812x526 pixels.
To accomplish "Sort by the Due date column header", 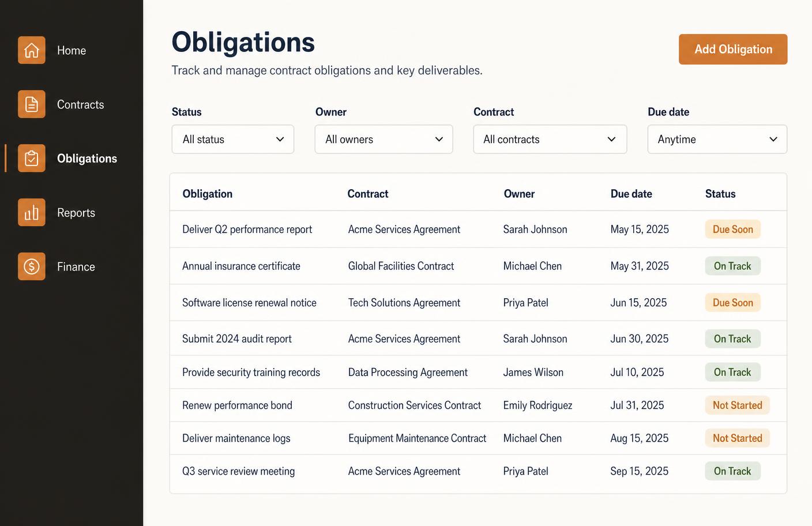I will pos(631,194).
